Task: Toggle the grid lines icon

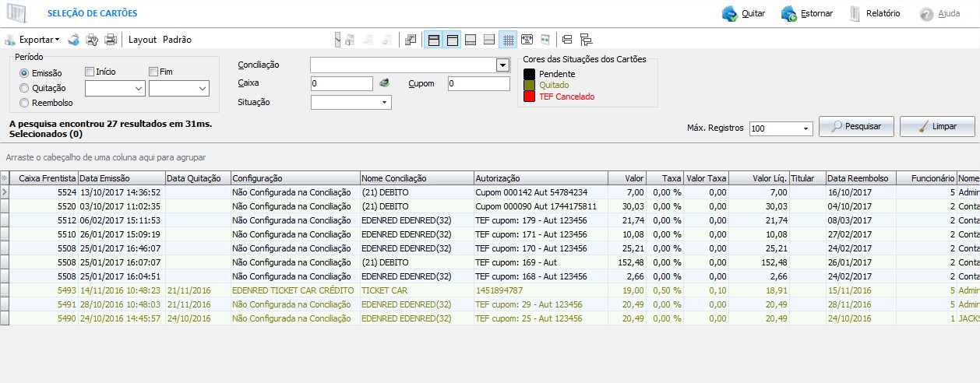Action: point(508,39)
